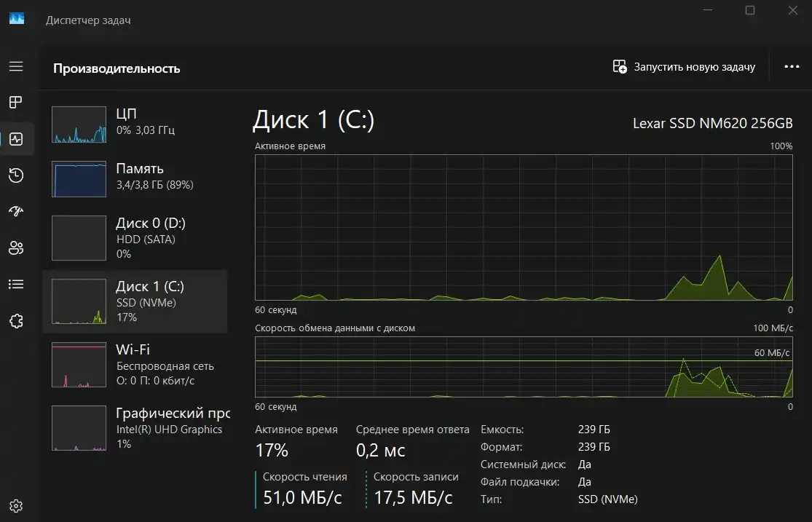
Task: Click the Диск 1 (C:) heading
Action: tap(313, 120)
